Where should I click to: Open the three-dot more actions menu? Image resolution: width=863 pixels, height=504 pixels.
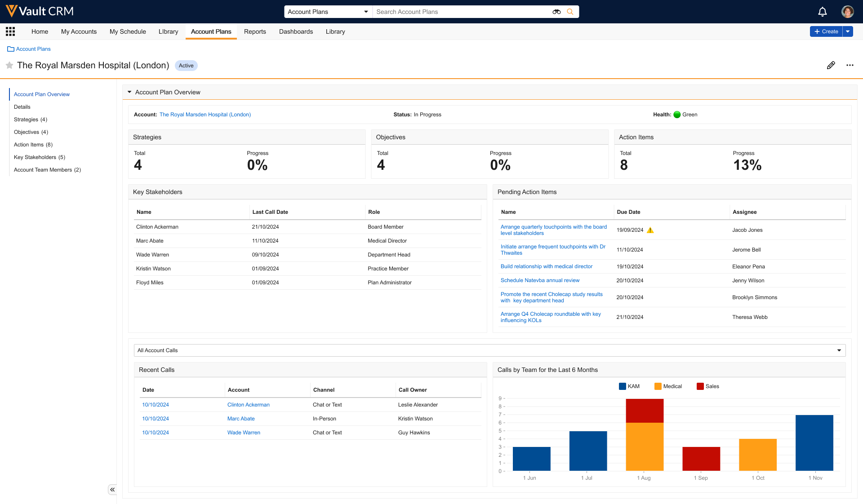coord(850,65)
